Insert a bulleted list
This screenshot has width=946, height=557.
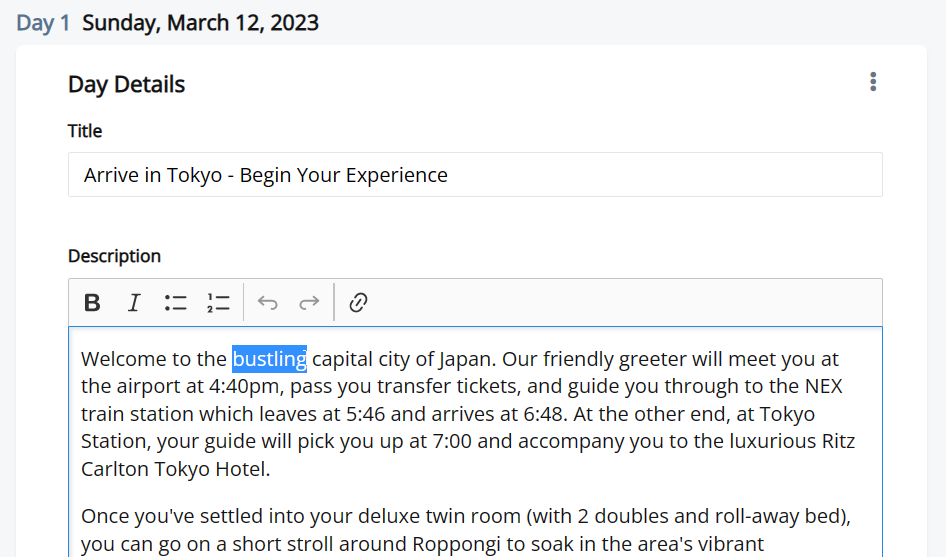point(176,302)
